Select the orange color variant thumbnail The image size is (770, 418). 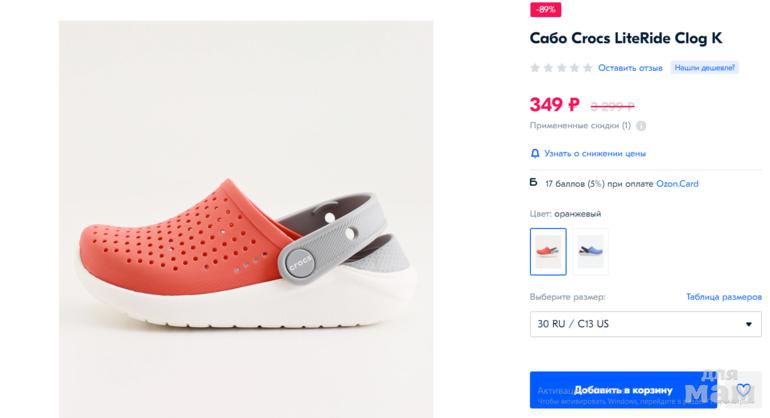click(x=548, y=252)
